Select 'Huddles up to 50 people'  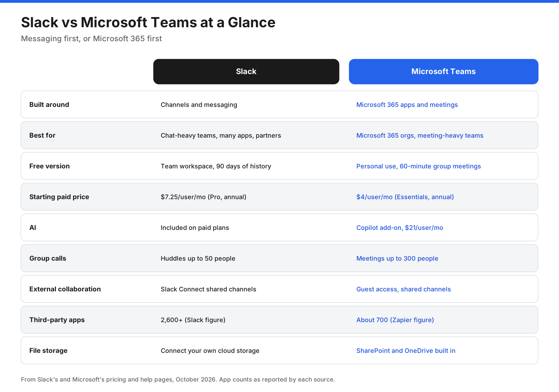[x=198, y=259]
